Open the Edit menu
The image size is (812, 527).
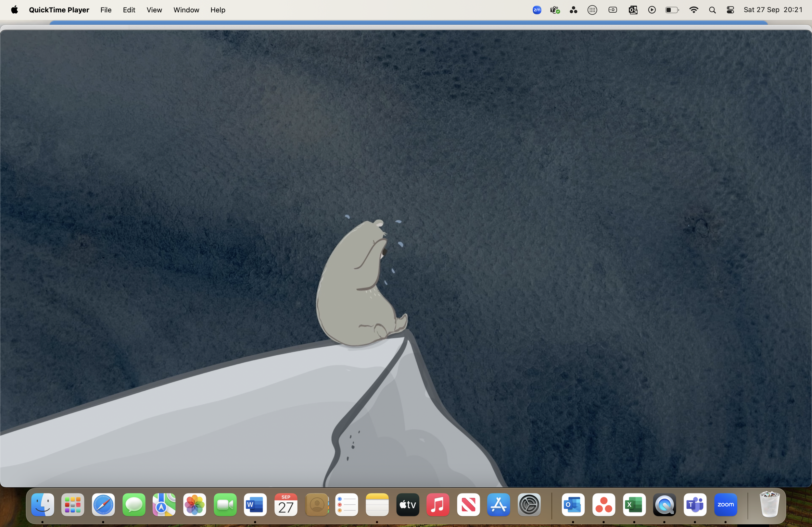(129, 10)
